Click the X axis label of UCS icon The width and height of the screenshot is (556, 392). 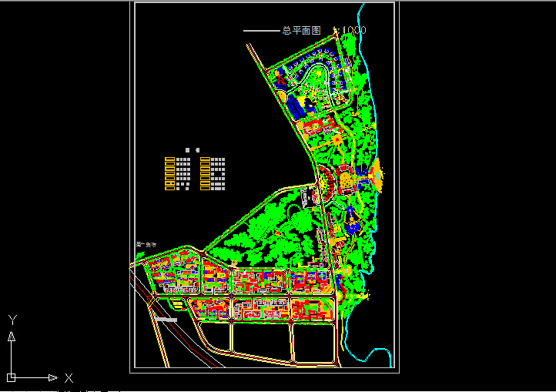click(x=69, y=378)
